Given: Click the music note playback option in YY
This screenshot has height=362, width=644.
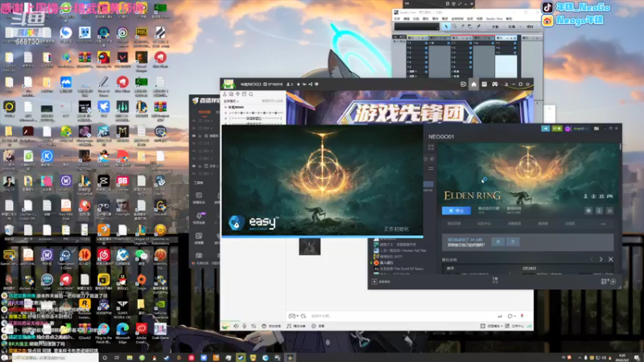Looking at the screenshot, I should click(296, 326).
